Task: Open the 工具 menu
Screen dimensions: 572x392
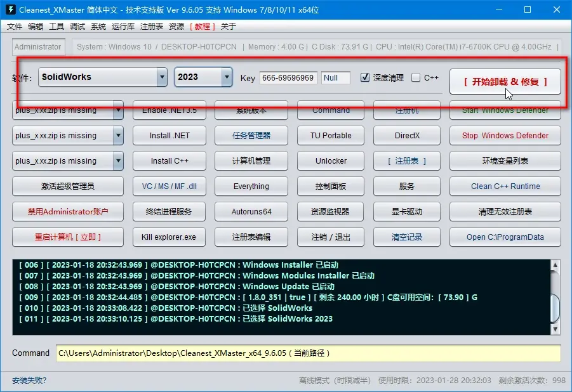Action: pos(57,26)
